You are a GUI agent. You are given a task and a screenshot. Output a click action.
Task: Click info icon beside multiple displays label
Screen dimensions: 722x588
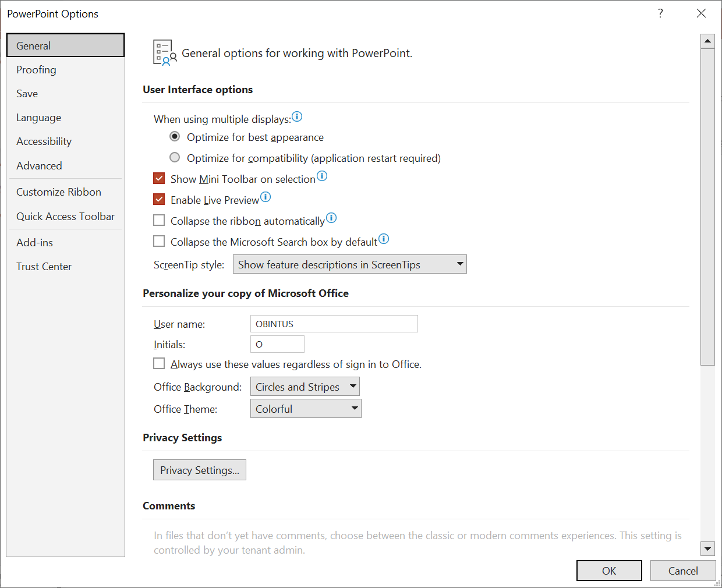[297, 117]
